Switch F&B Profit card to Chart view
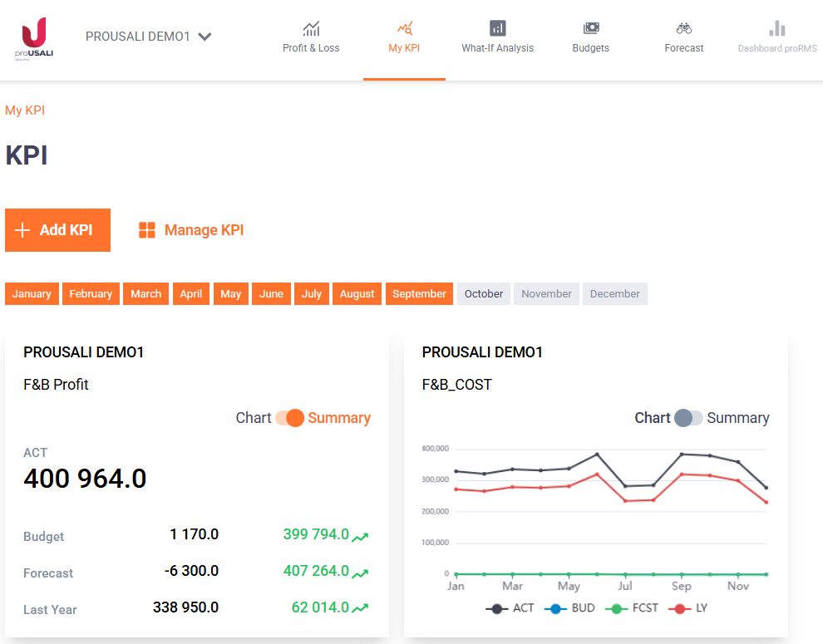Viewport: 823px width, 644px height. coord(289,418)
